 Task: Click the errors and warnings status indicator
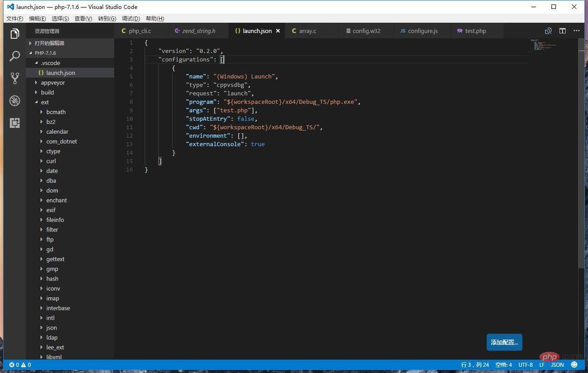tap(20, 365)
